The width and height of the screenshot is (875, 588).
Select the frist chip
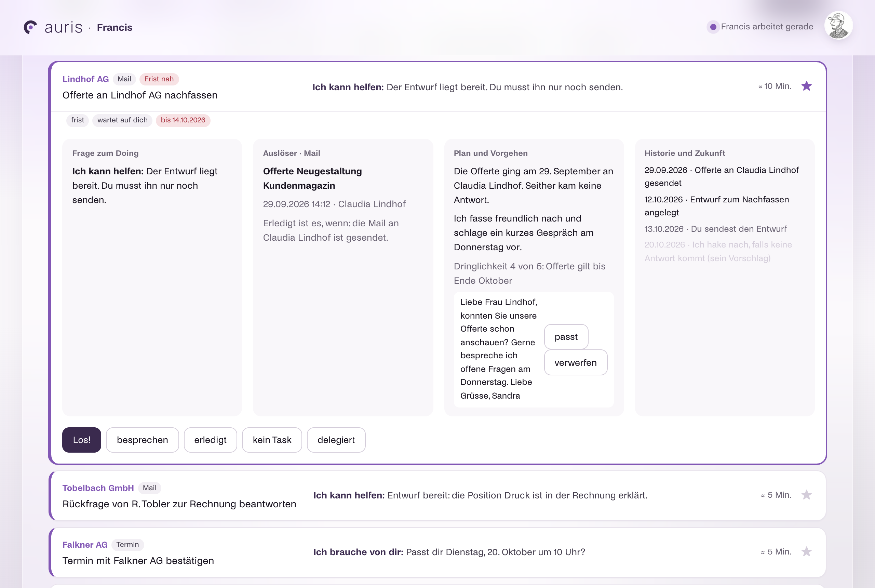click(78, 120)
